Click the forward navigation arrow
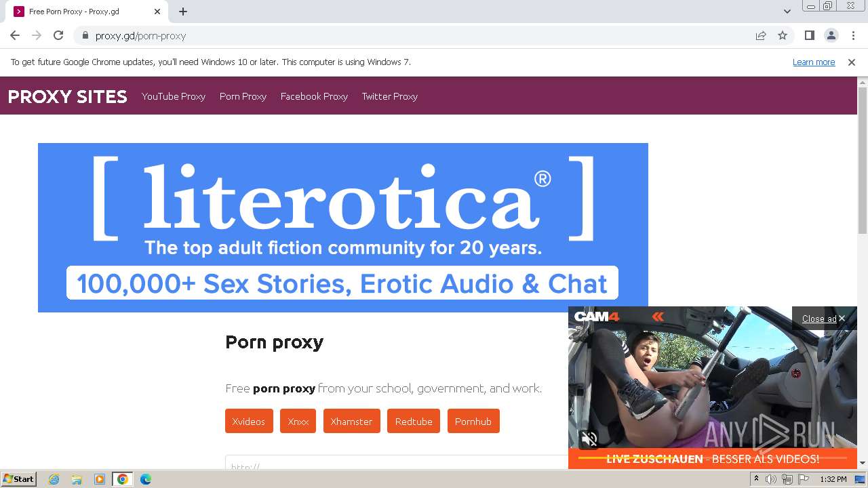This screenshot has width=868, height=488. click(37, 35)
